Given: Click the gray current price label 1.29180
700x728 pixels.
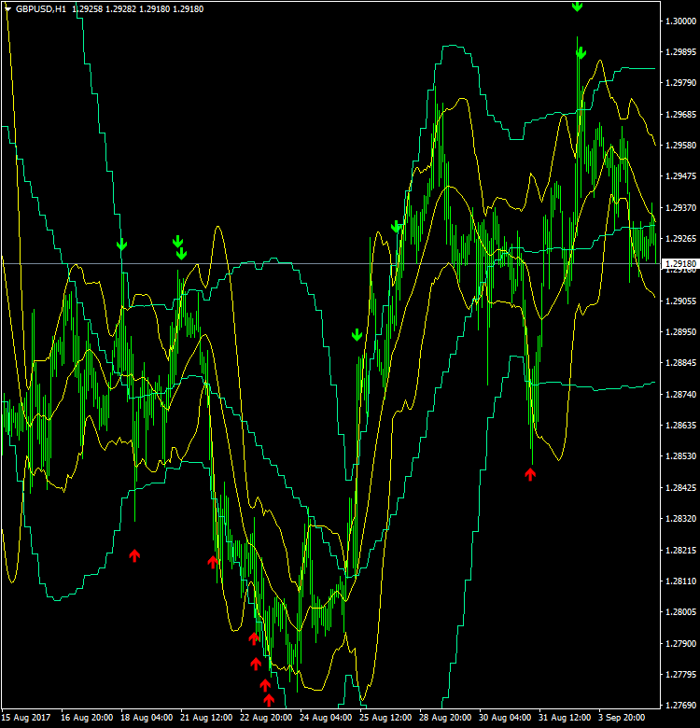Looking at the screenshot, I should (x=680, y=264).
